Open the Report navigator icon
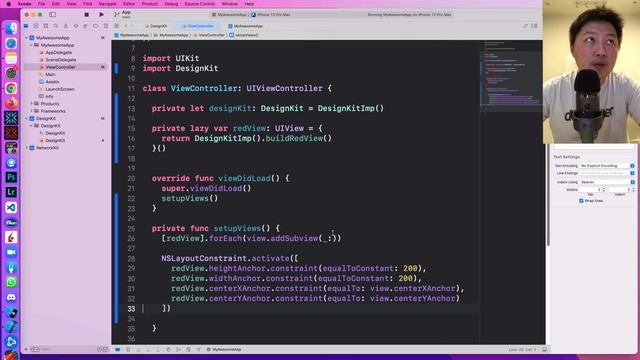The width and height of the screenshot is (640, 360). [x=105, y=26]
